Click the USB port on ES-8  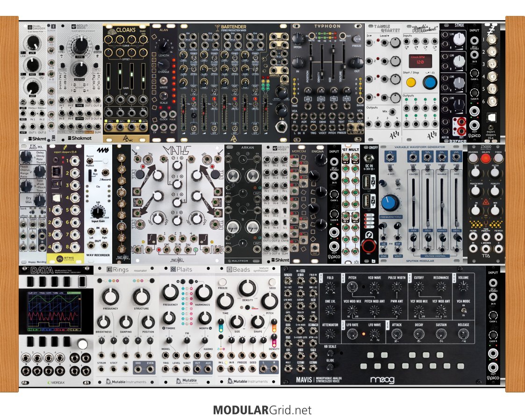tap(57, 172)
